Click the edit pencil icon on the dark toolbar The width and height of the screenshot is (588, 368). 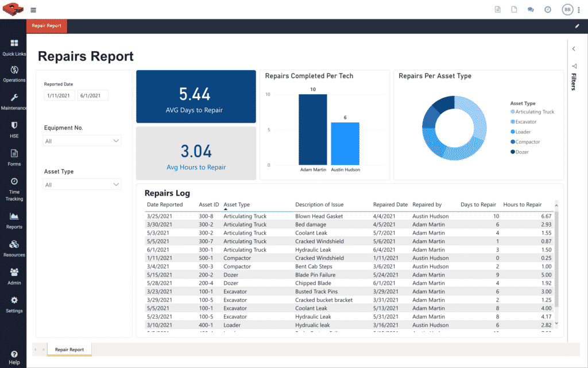click(577, 26)
